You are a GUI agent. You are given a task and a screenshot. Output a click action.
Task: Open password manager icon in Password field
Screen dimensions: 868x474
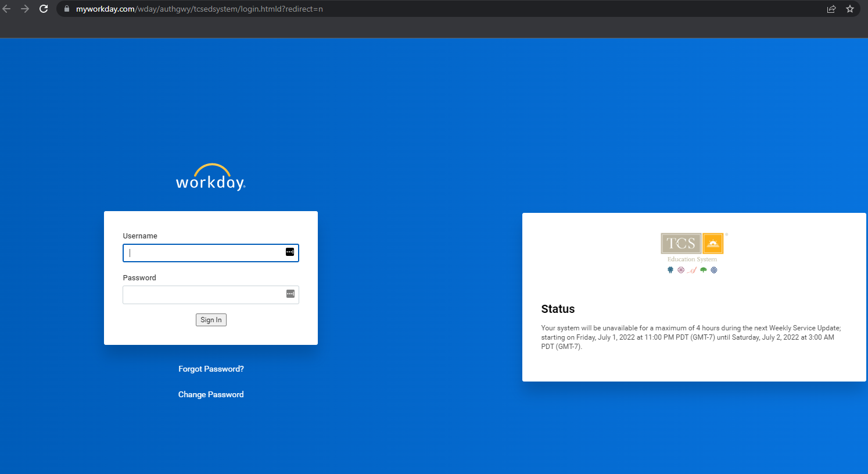290,294
